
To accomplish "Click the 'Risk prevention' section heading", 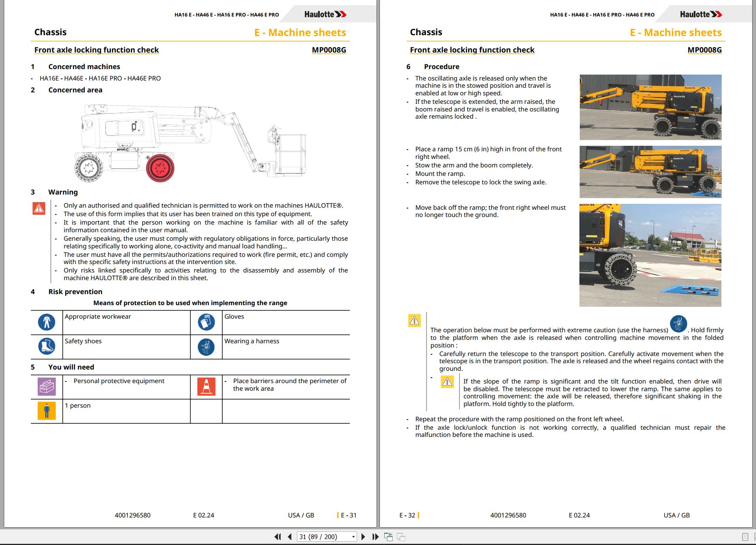I will click(x=75, y=292).
